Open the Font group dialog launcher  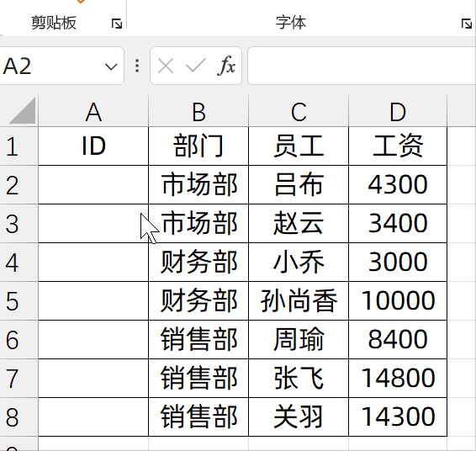[x=467, y=24]
